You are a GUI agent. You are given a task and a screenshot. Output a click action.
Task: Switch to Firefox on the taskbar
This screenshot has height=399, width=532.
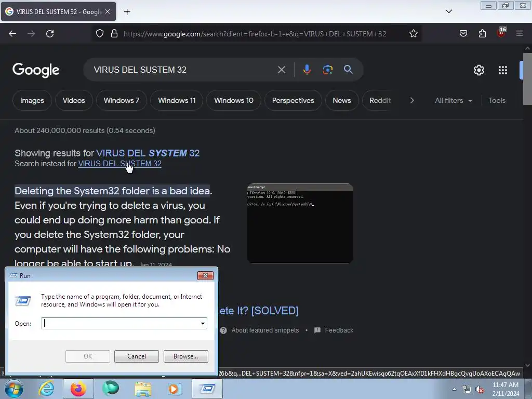click(78, 389)
